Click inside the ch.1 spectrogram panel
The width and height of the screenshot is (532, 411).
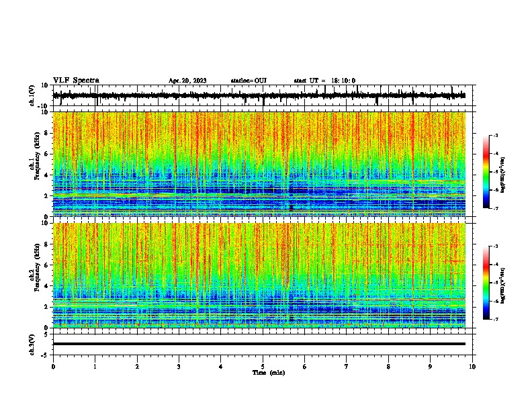tap(259, 164)
